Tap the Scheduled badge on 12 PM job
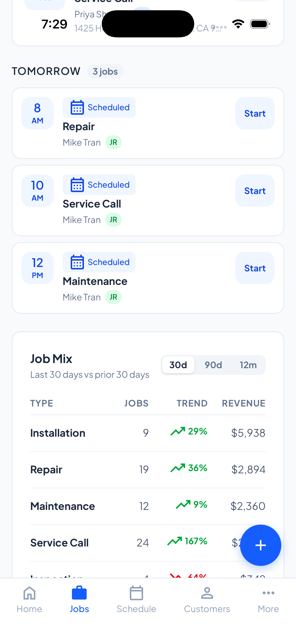Screen dimensions: 296x644 click(x=99, y=262)
